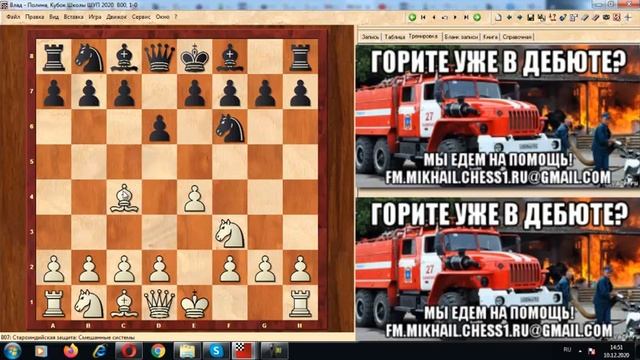Click the right green circle navigation button
Viewport: 640px width, 360px height.
tap(477, 17)
